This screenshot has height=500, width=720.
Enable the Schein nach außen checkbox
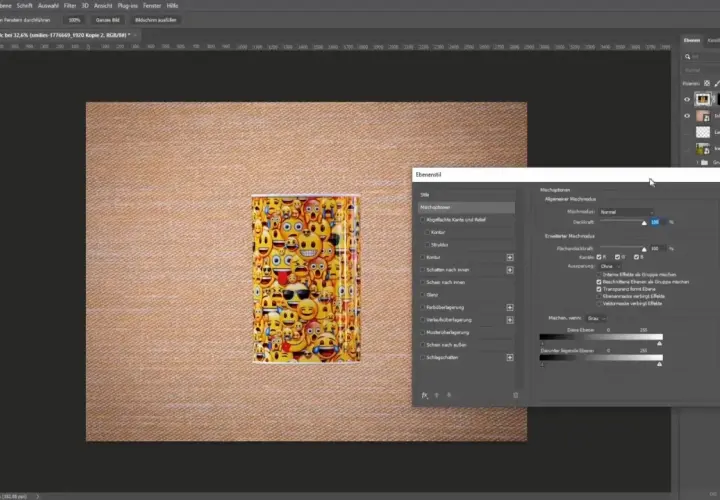click(x=422, y=345)
